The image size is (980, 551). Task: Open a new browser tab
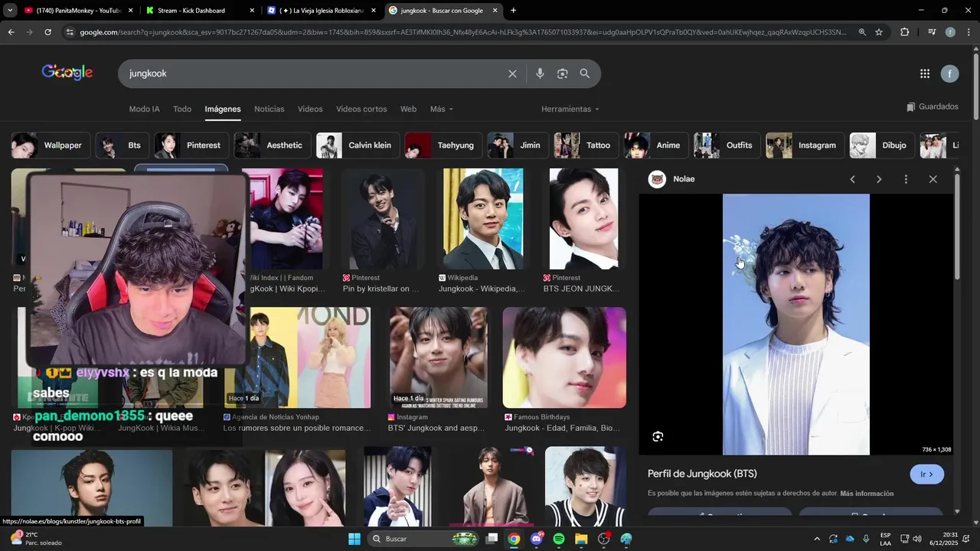click(513, 11)
